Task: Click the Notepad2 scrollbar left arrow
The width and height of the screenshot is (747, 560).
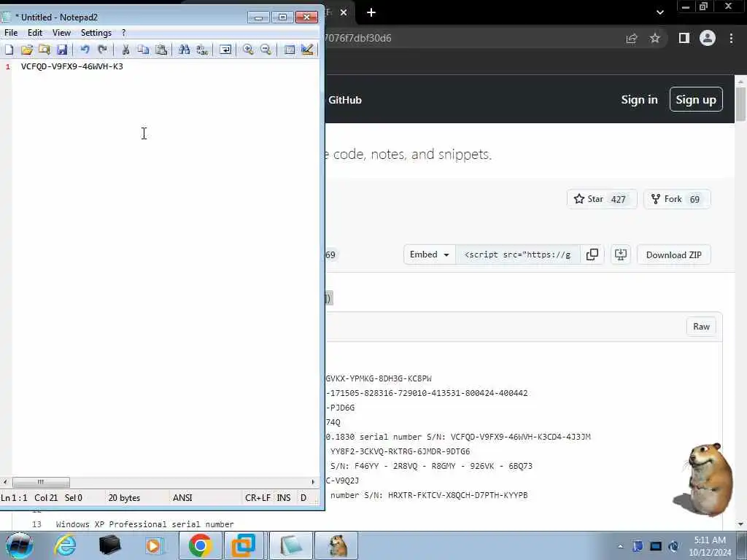Action: click(x=5, y=482)
